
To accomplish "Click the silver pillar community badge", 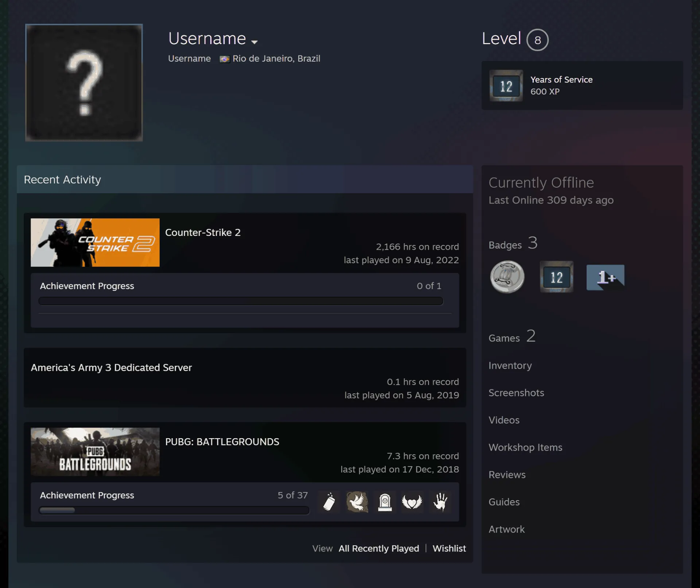I will pos(507,277).
